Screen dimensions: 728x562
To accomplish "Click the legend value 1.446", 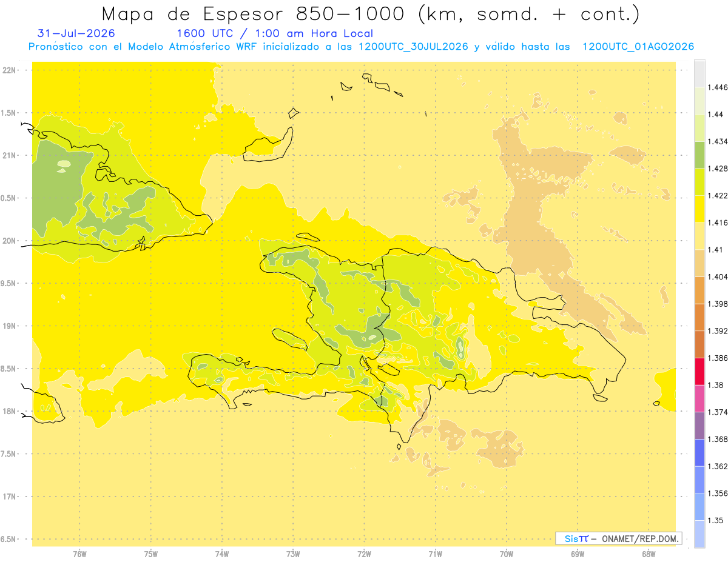I will click(x=718, y=87).
